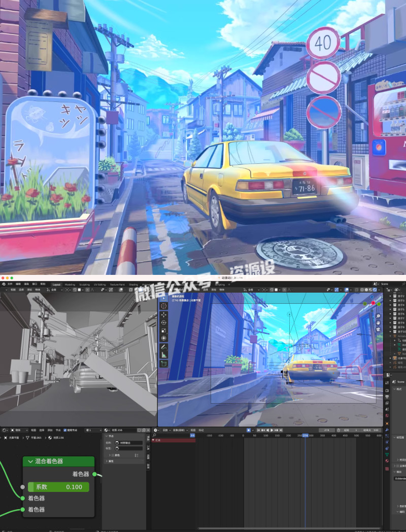
Task: Toggle X-ray mode in viewport header
Action: coord(356,290)
